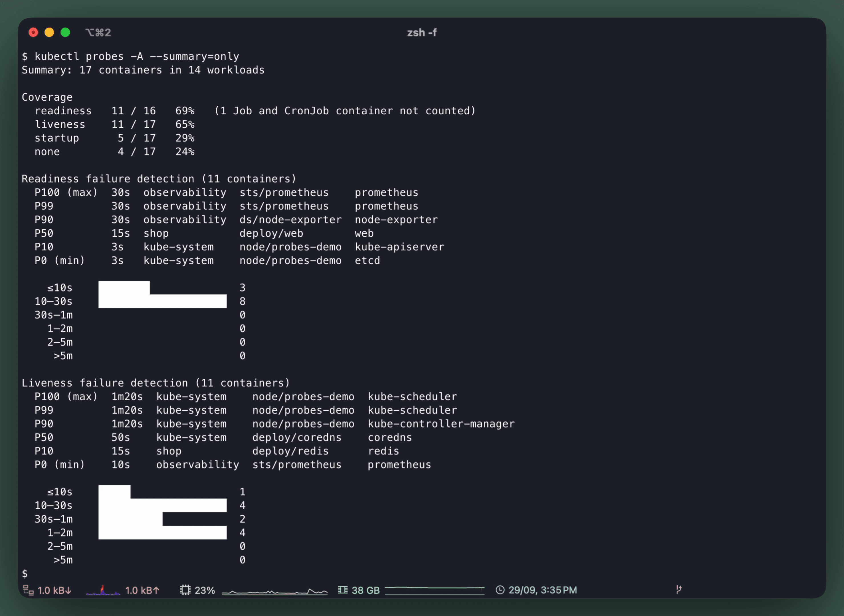
Task: Click the window title 'zsh -f'
Action: pyautogui.click(x=422, y=33)
